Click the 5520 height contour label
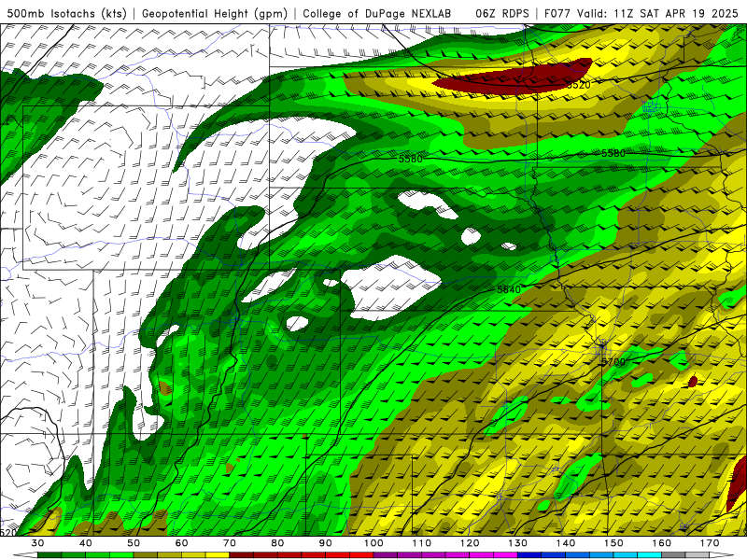This screenshot has width=747, height=560. tap(578, 85)
